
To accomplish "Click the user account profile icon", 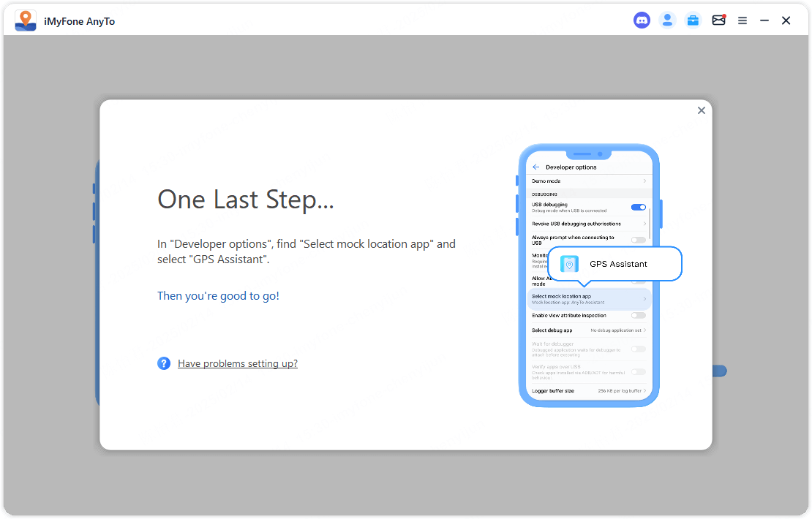I will click(x=667, y=20).
